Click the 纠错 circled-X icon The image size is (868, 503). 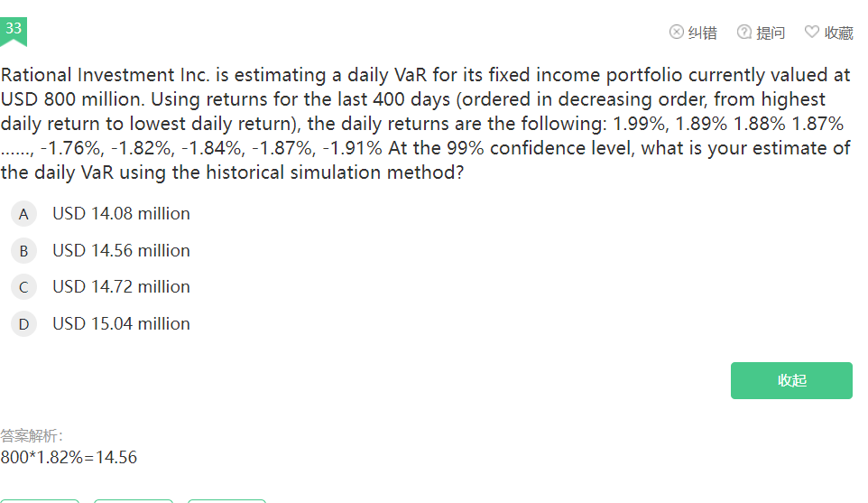(x=676, y=33)
